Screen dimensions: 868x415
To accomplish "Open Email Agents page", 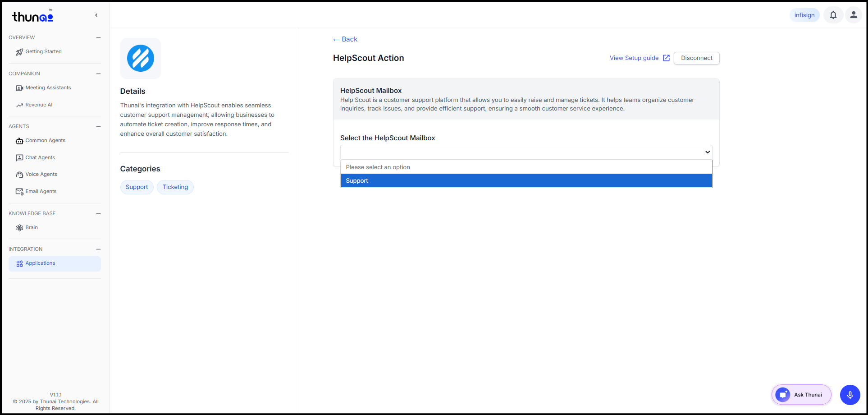I will click(41, 192).
